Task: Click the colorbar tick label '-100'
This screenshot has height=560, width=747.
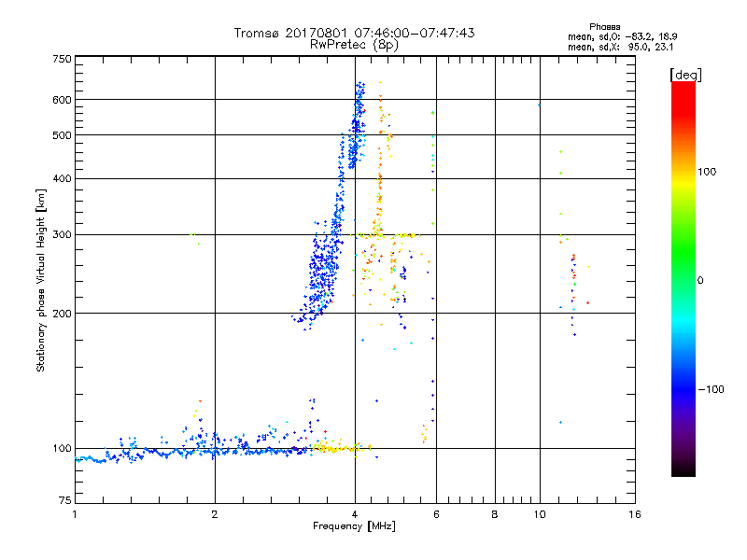Action: point(712,389)
